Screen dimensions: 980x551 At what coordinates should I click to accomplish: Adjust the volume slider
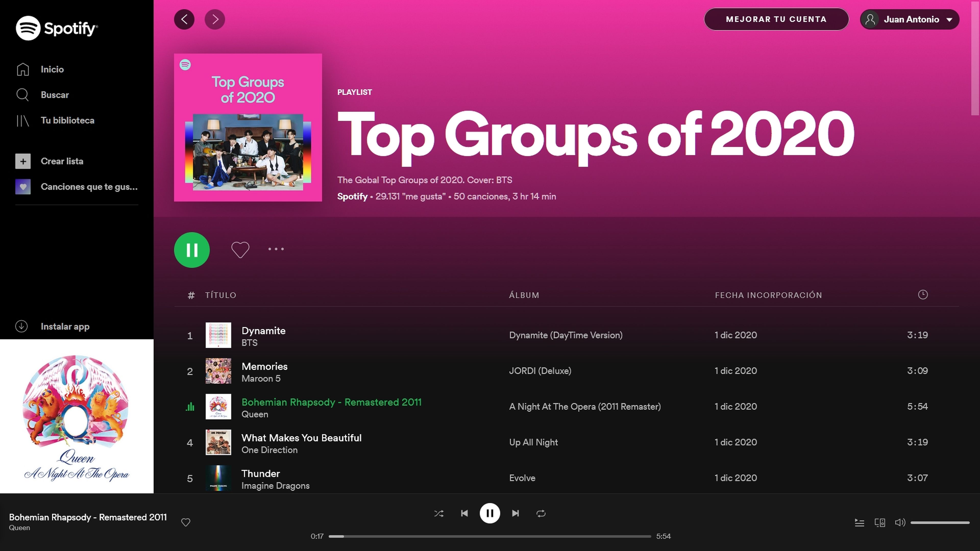point(940,522)
